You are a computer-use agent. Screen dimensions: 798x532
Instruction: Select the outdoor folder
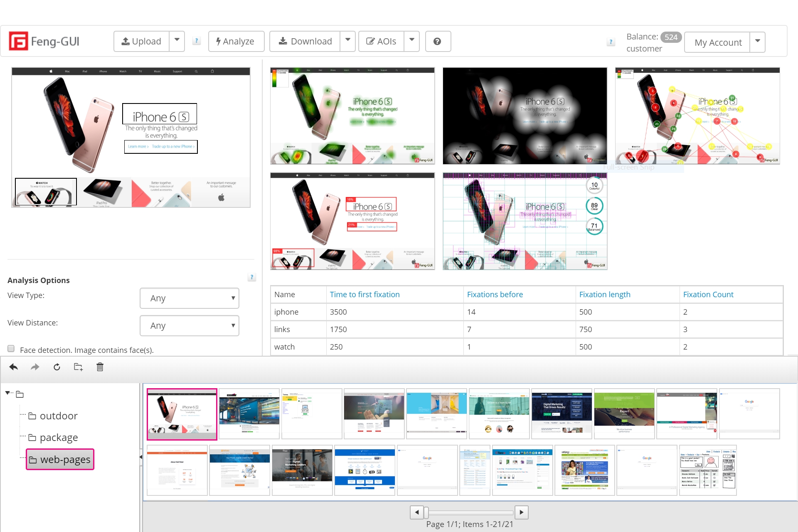tap(58, 416)
